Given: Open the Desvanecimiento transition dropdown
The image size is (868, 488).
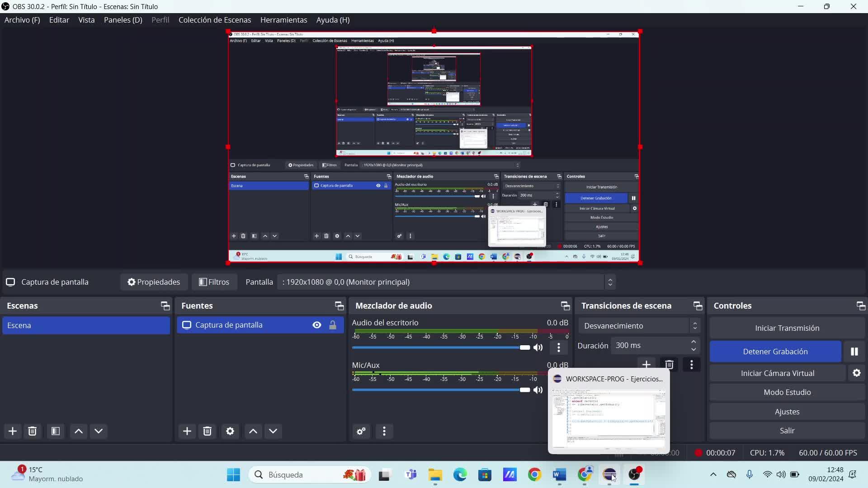Looking at the screenshot, I should point(638,326).
